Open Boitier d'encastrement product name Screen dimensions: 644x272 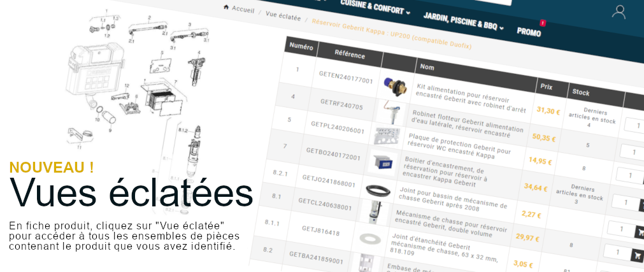click(x=445, y=171)
